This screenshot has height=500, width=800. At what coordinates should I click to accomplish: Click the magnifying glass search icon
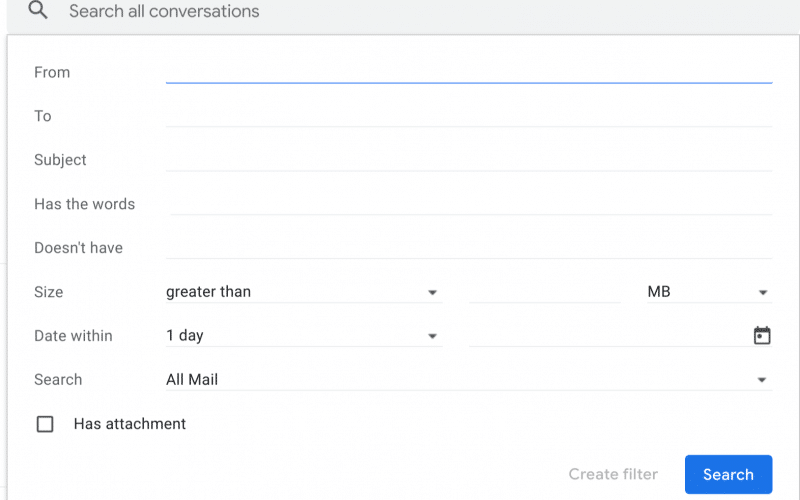point(38,12)
